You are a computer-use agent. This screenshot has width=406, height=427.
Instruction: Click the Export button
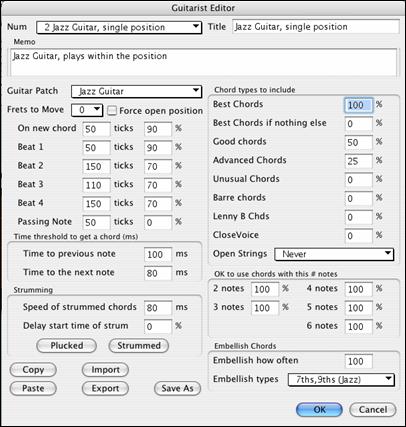[105, 388]
